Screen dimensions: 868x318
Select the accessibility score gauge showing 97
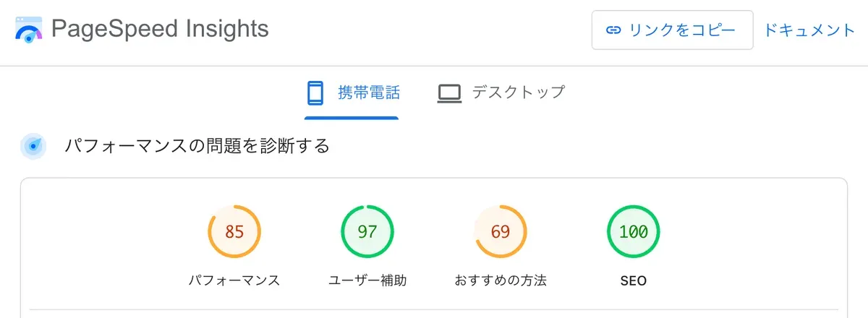(x=367, y=232)
